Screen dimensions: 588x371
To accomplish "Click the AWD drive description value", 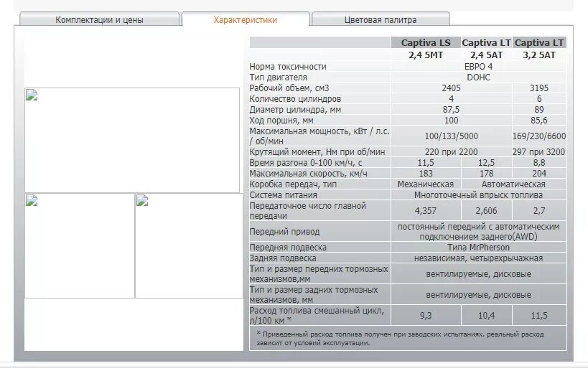I will [478, 232].
